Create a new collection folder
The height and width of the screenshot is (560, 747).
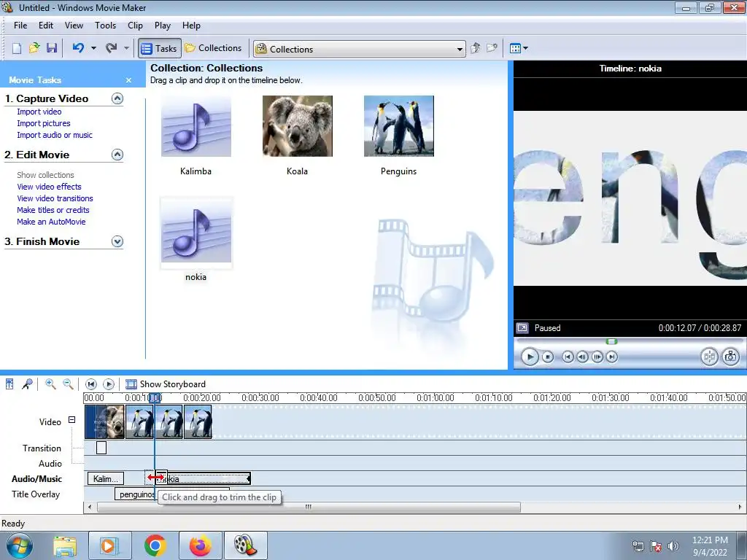[x=492, y=48]
